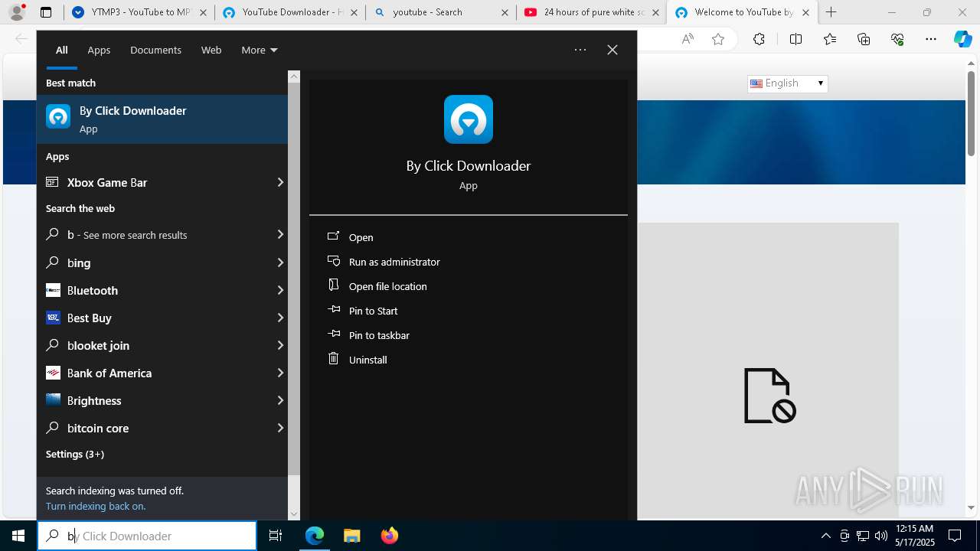Open a new browser tab
Image resolution: width=980 pixels, height=551 pixels.
click(831, 12)
